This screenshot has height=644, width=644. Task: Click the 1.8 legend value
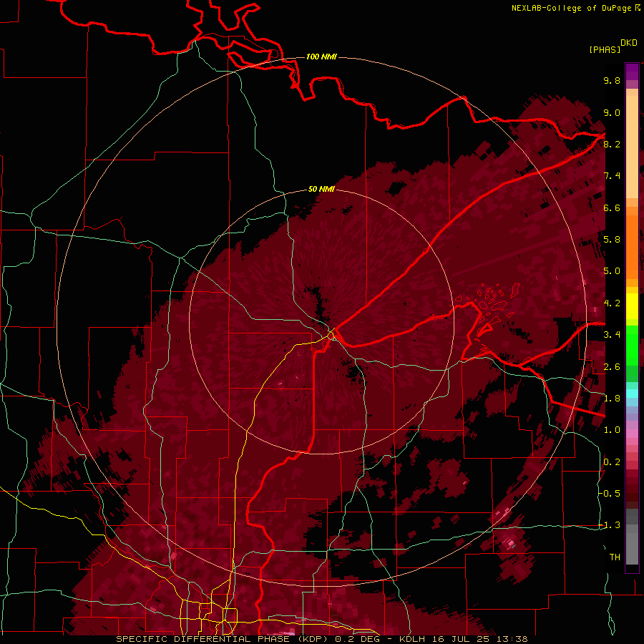[612, 399]
